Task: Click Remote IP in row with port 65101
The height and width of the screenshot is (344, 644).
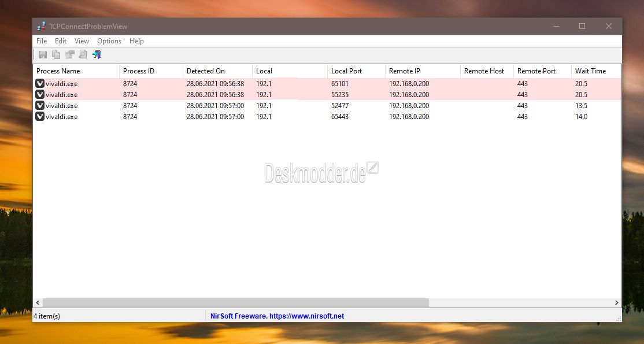Action: pos(409,83)
